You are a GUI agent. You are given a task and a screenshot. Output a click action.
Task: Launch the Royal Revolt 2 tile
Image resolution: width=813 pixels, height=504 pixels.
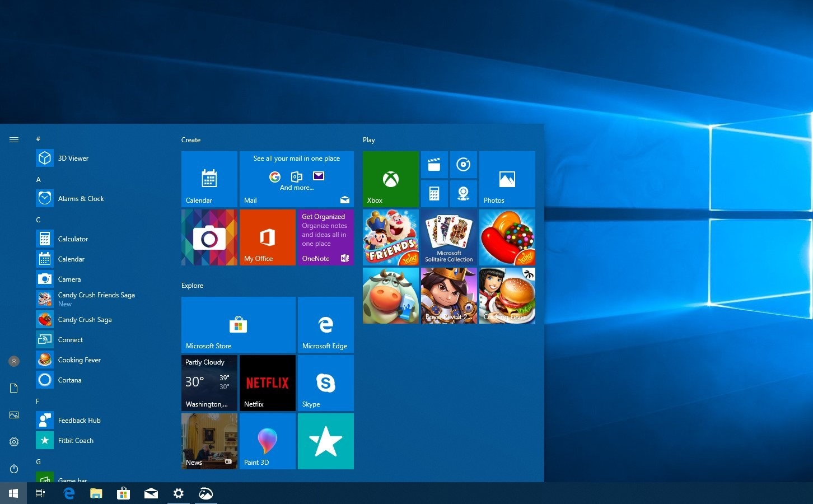tap(449, 296)
